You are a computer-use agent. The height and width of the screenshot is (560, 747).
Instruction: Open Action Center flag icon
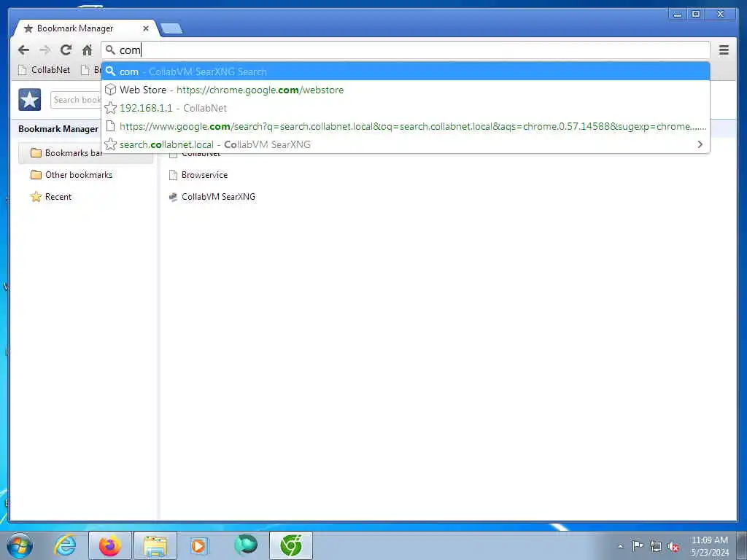click(638, 546)
